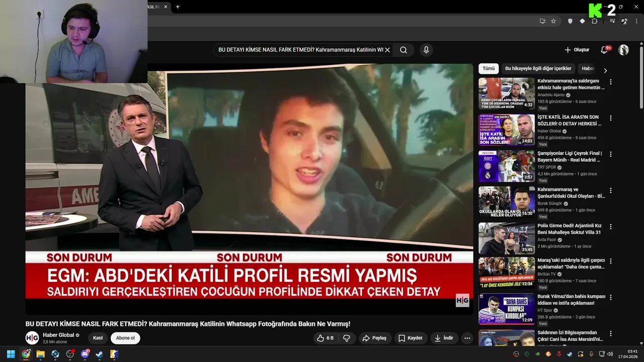Open options for 'Saldırının İzi Bilgisayarından' video

[611, 333]
